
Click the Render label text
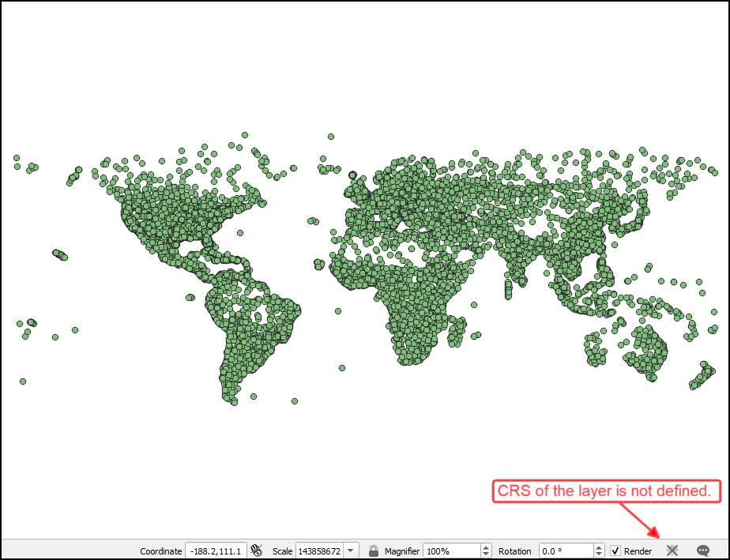tap(638, 551)
